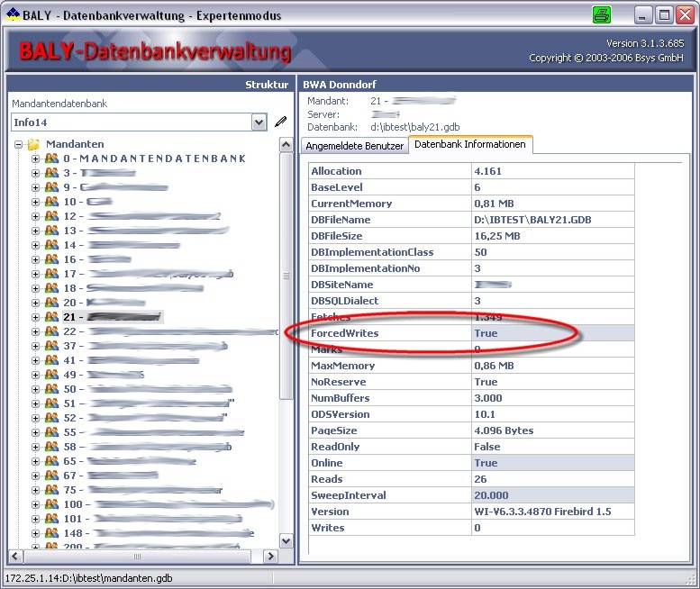The width and height of the screenshot is (700, 589).
Task: Switch to the Angemeldete Benutzer tab
Action: pos(354,146)
